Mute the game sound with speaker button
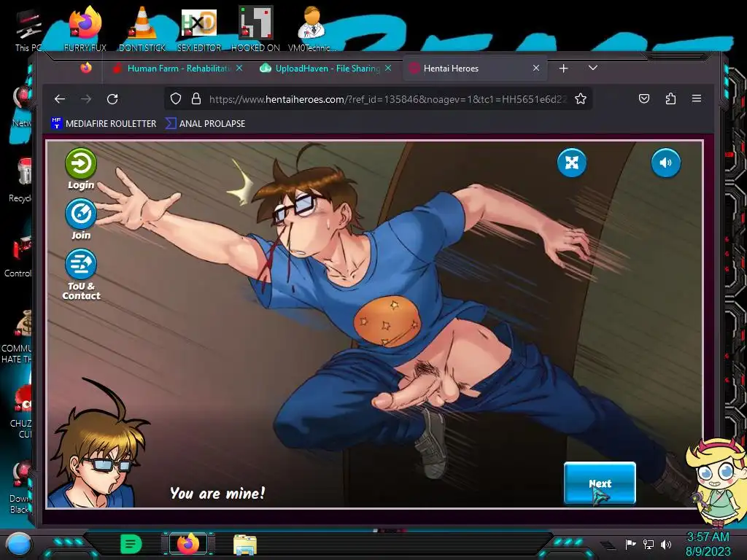 click(665, 163)
